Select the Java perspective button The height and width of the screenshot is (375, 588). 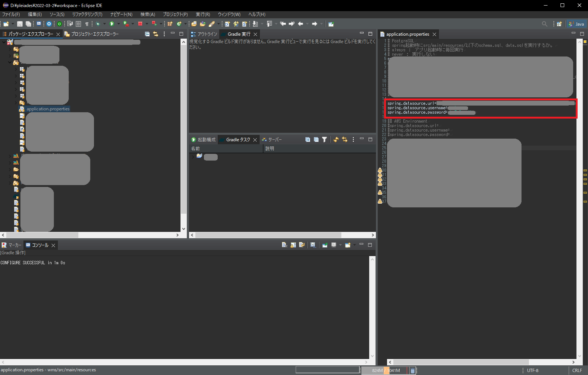[576, 24]
